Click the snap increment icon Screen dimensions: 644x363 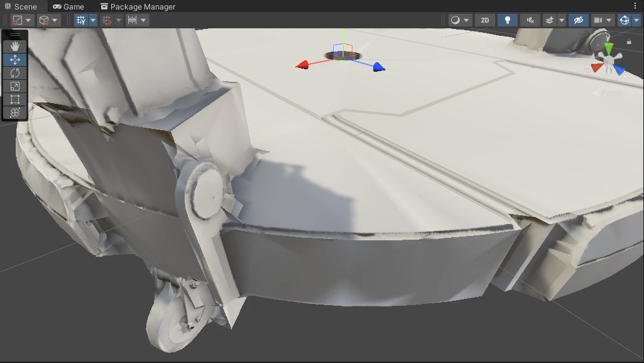[132, 20]
